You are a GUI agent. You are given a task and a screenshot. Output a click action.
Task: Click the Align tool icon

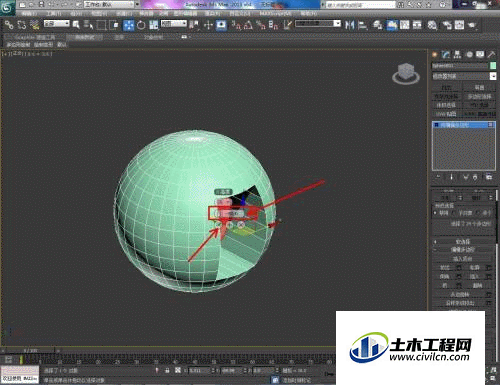click(x=362, y=25)
